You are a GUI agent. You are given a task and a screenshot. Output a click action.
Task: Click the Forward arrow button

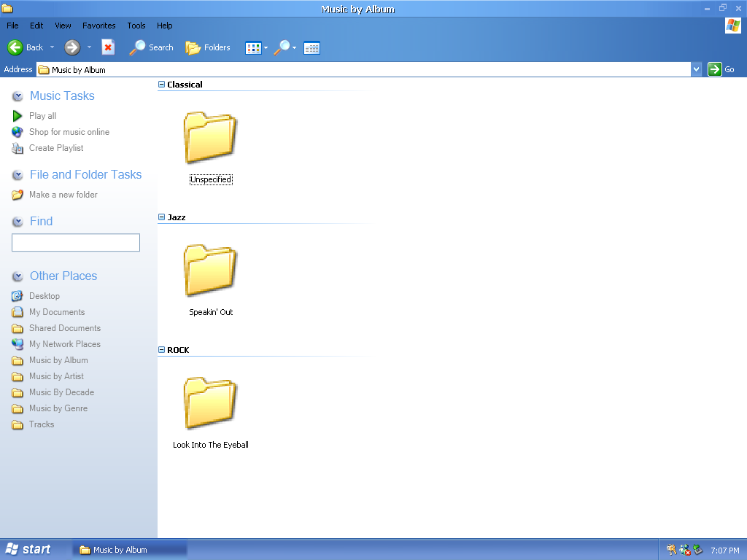click(x=71, y=47)
